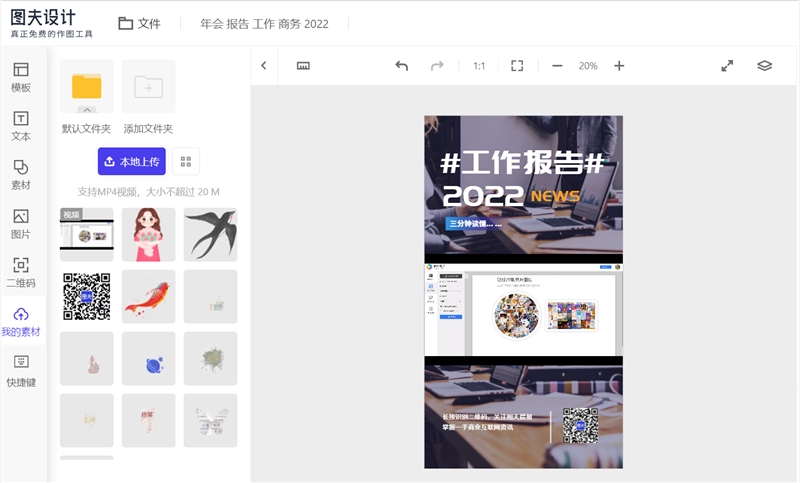
Task: Click the redo arrow icon
Action: click(x=437, y=66)
